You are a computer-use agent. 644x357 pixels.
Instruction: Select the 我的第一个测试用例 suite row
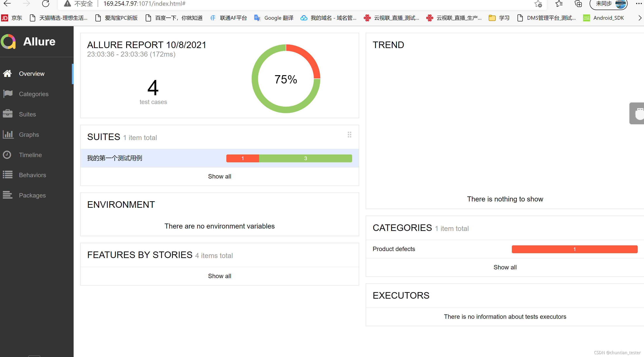click(x=114, y=158)
